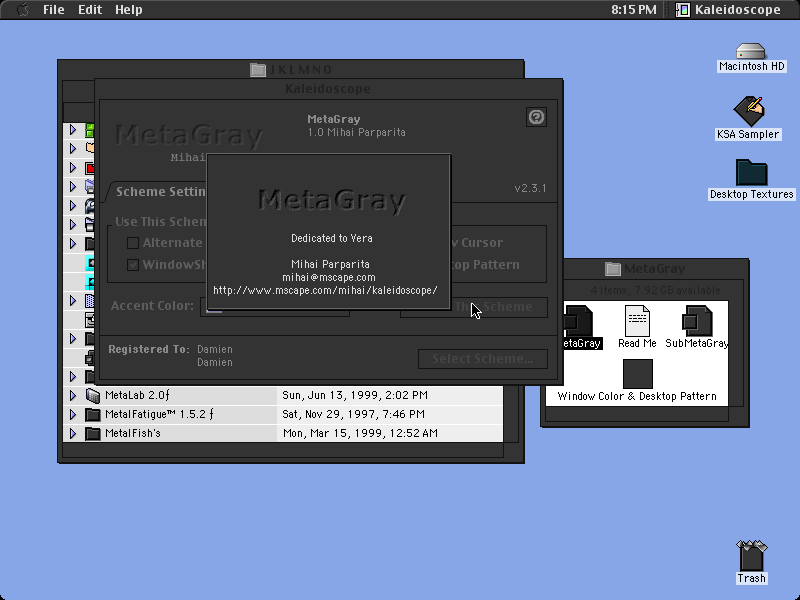
Task: Click the Dedicated to Vera text
Action: pyautogui.click(x=332, y=238)
